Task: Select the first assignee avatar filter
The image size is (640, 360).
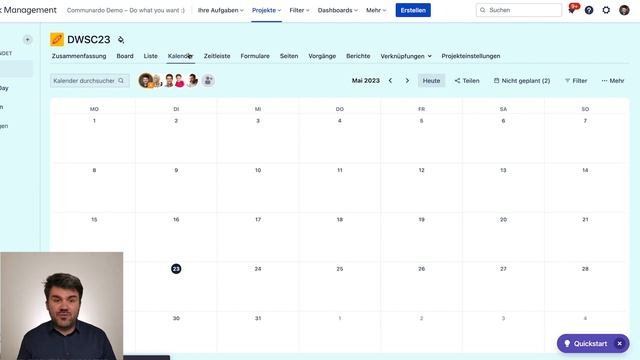Action: pos(145,80)
